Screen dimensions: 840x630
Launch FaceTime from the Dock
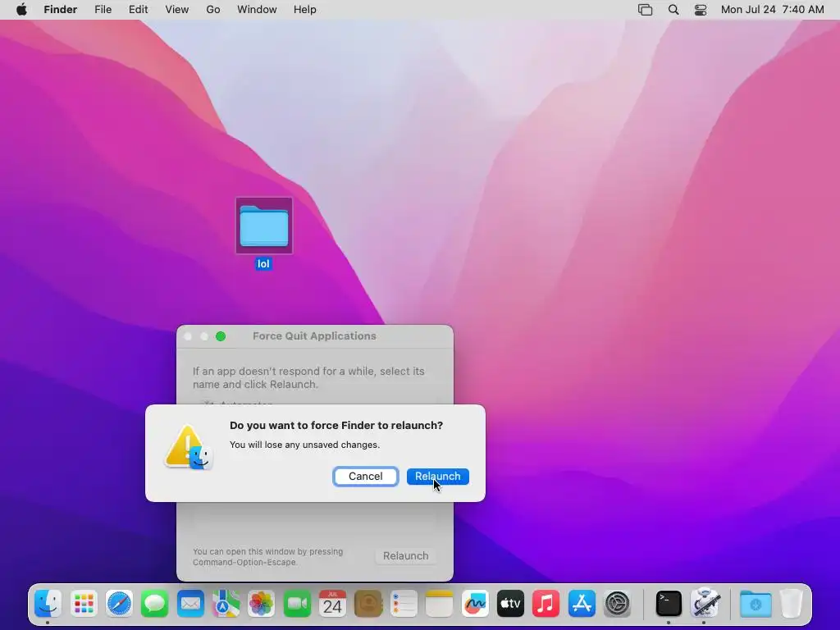pos(297,603)
